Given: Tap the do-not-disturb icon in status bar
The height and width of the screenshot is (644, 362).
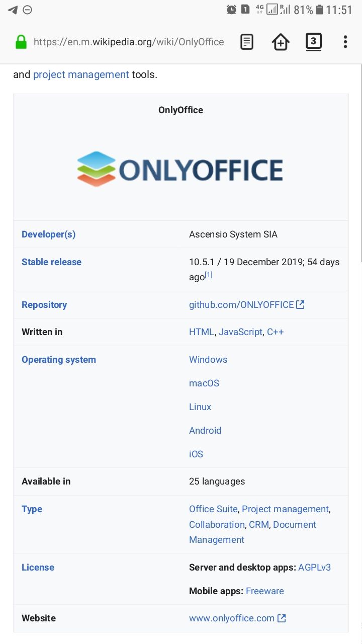Looking at the screenshot, I should point(28,10).
